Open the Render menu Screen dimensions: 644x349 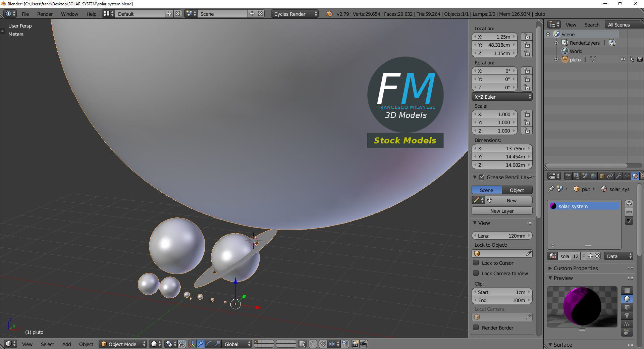[45, 14]
